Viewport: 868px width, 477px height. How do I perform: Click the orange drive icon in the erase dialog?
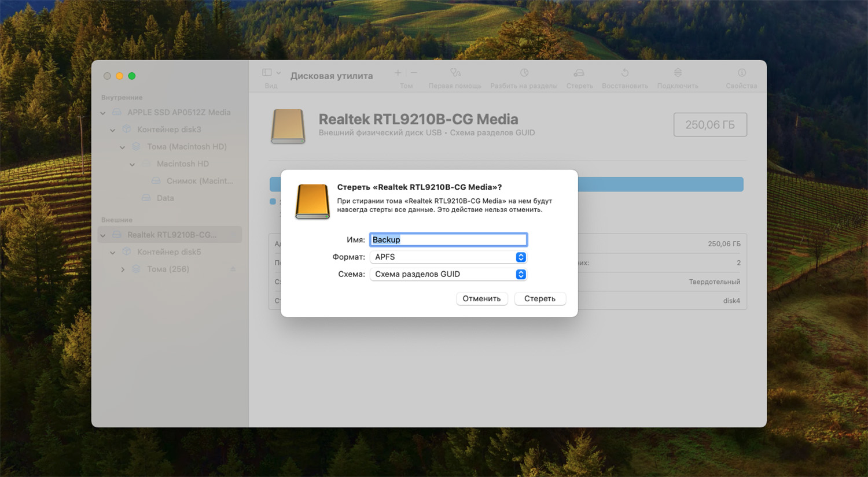pyautogui.click(x=312, y=202)
